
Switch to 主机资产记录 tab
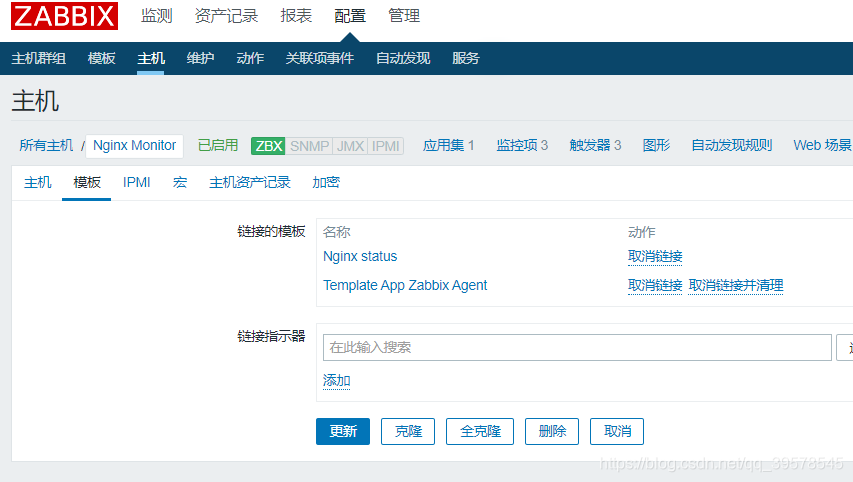tap(250, 182)
